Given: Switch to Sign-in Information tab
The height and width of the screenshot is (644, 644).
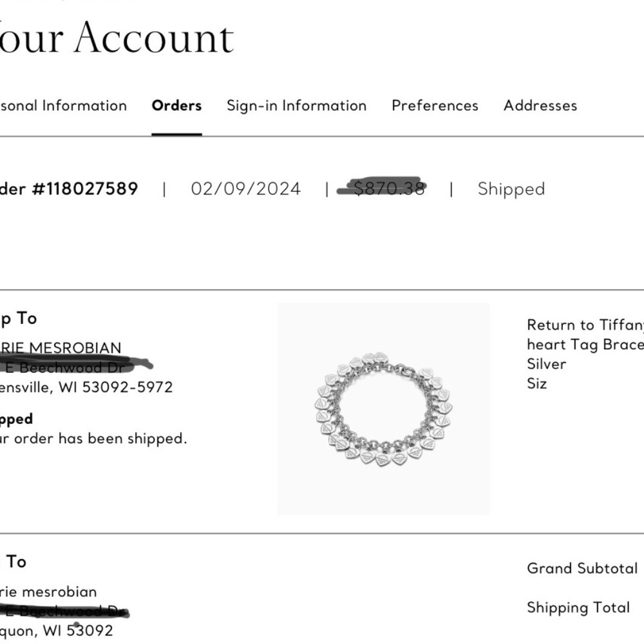Looking at the screenshot, I should [x=296, y=106].
